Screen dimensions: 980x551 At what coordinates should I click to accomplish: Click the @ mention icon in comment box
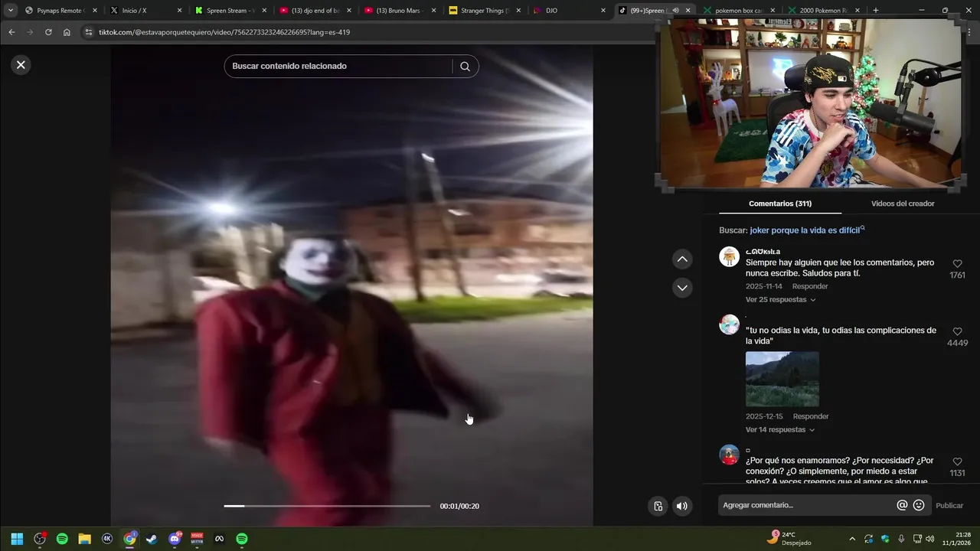click(x=902, y=505)
